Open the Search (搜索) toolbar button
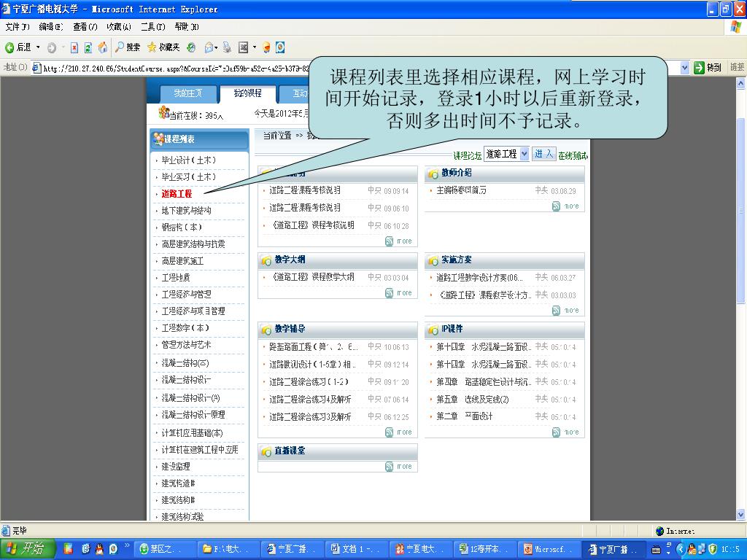 (128, 47)
